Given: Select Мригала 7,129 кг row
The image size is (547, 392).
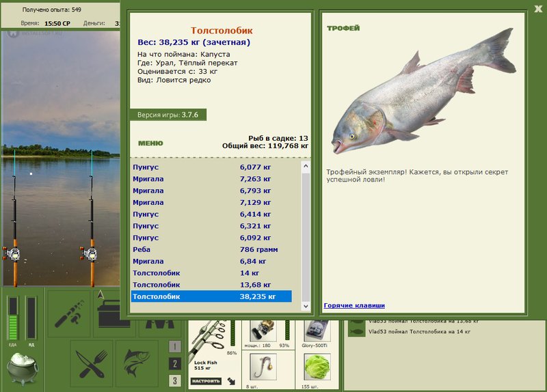Looking at the screenshot, I should coord(212,202).
